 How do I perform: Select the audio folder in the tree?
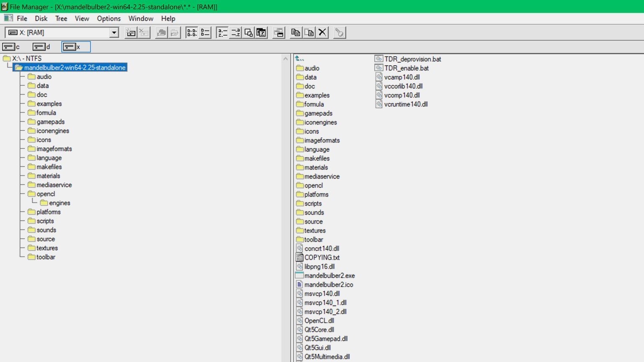(40, 77)
